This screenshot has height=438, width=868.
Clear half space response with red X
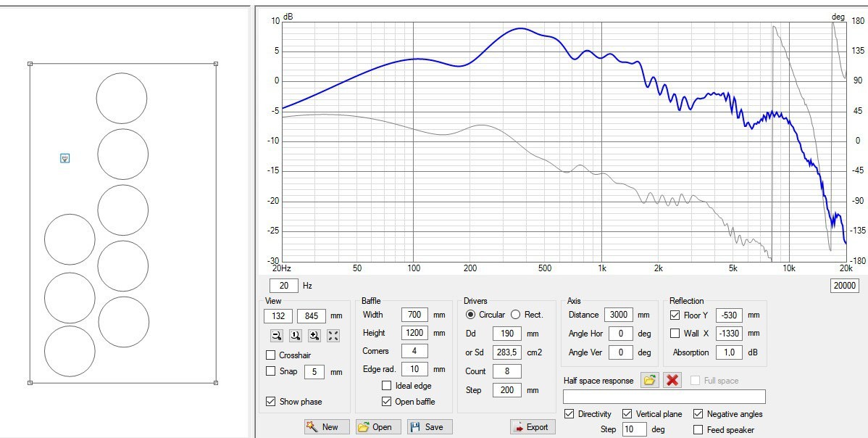[x=672, y=380]
